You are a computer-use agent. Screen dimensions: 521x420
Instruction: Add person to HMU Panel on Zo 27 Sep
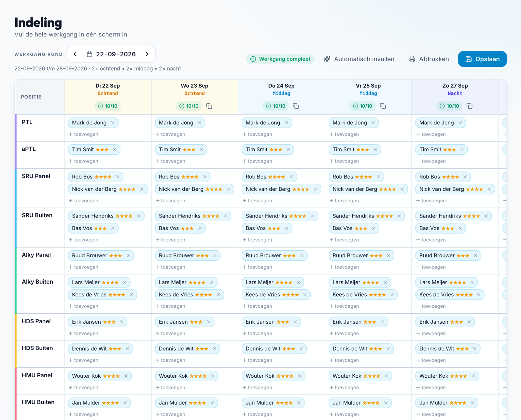(431, 387)
